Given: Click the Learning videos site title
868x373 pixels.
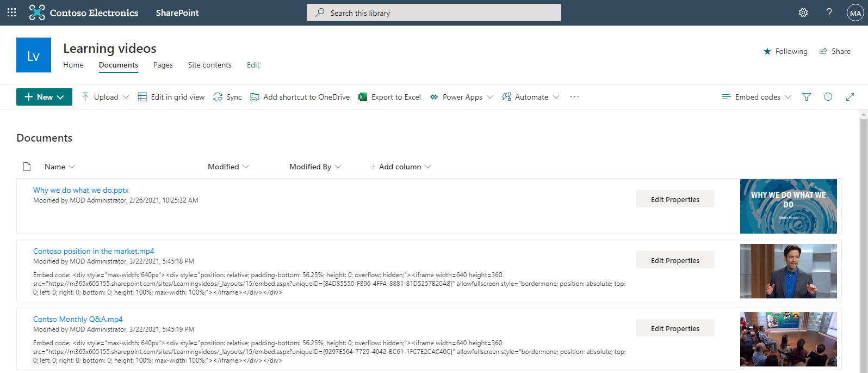Looking at the screenshot, I should [x=110, y=48].
